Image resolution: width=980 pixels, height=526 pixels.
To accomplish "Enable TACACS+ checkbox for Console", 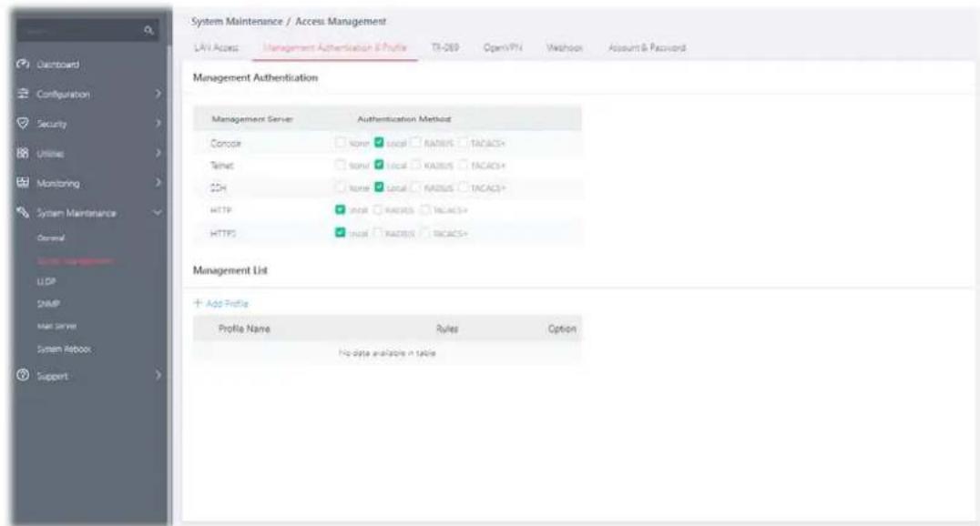I will [x=463, y=143].
